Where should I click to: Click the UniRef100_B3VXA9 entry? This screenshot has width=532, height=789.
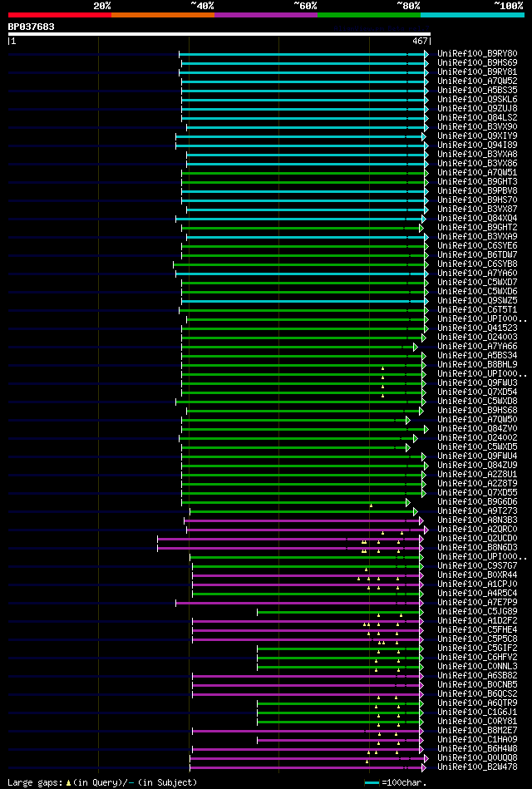click(x=477, y=236)
